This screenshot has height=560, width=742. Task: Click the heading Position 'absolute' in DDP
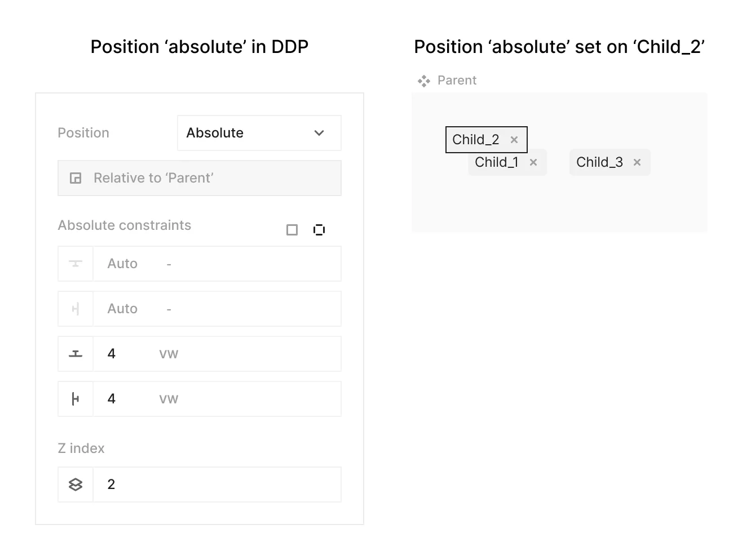pos(200,47)
